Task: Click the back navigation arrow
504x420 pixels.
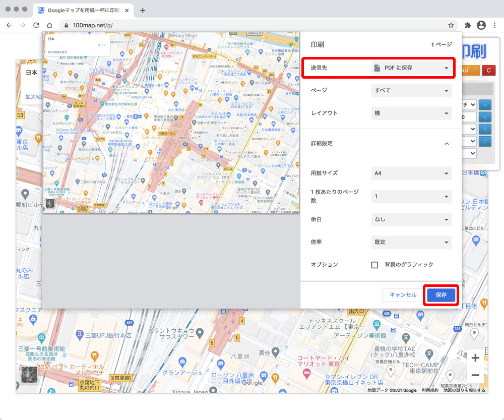Action: coord(9,25)
